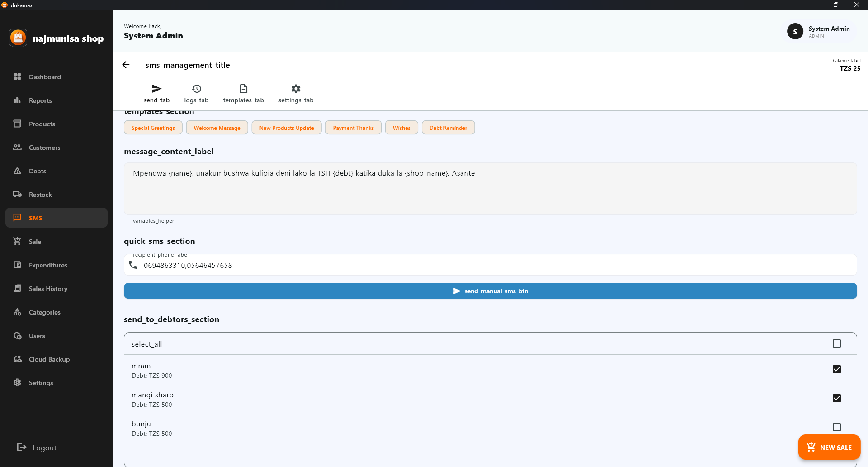Uncheck the mmm debtor checkbox

point(837,369)
